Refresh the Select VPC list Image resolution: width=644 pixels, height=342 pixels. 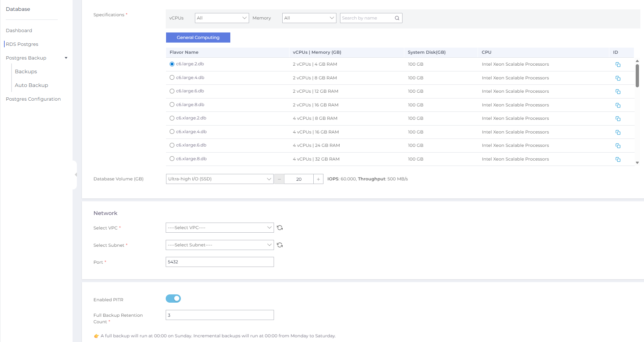point(280,228)
